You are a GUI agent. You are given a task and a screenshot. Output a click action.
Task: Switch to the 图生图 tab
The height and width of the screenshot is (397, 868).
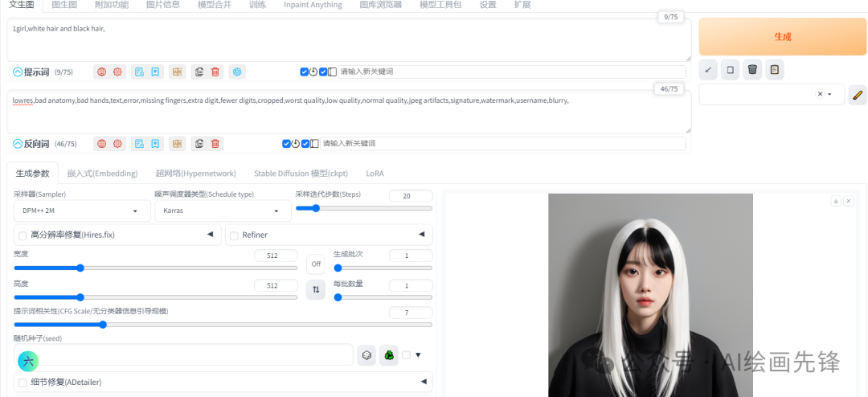click(64, 5)
